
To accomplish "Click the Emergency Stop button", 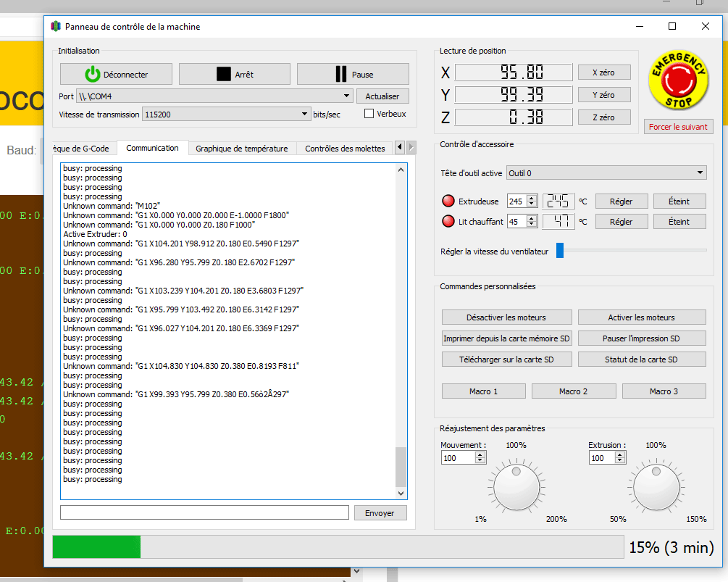I will (678, 80).
